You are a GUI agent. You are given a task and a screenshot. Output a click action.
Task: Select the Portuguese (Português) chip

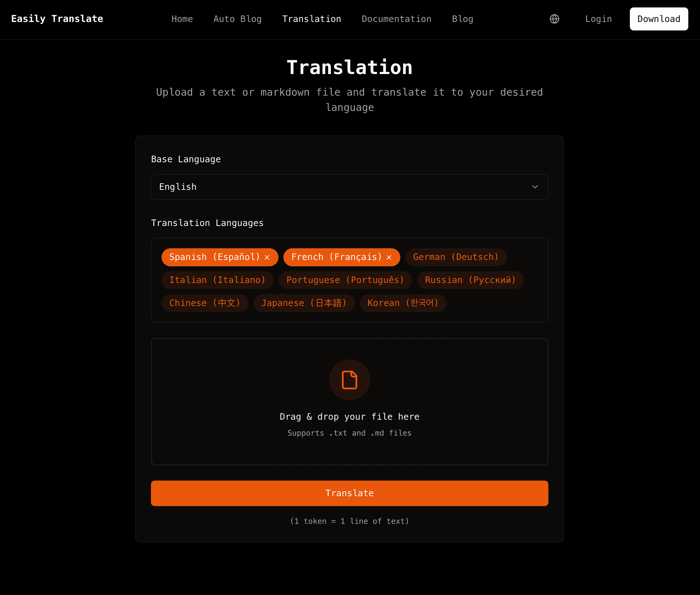click(345, 280)
